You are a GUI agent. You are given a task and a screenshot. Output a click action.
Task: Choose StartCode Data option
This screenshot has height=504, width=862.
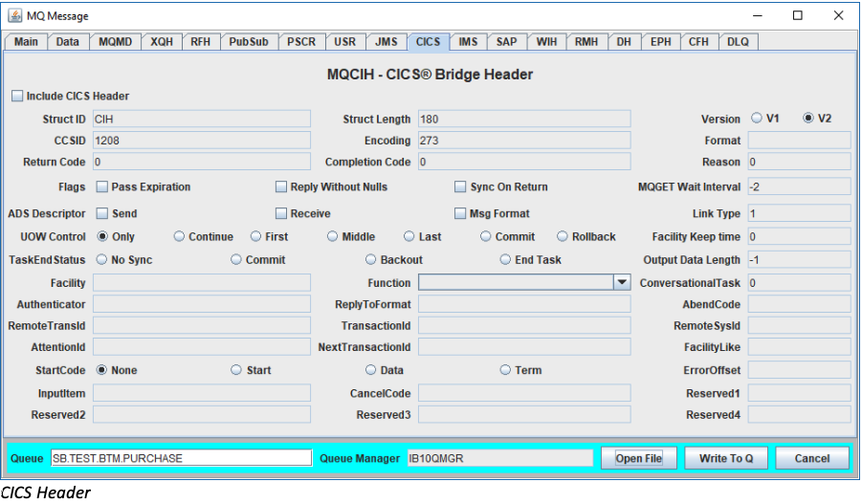coord(370,370)
